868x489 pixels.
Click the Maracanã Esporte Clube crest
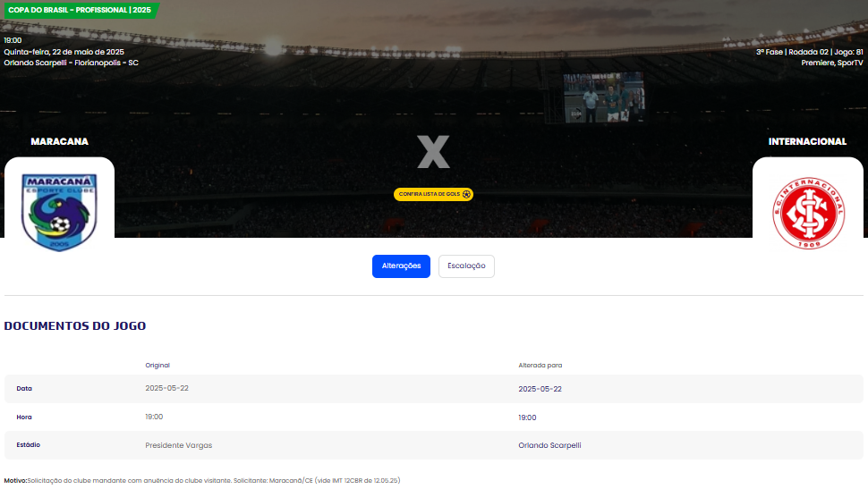tap(59, 213)
